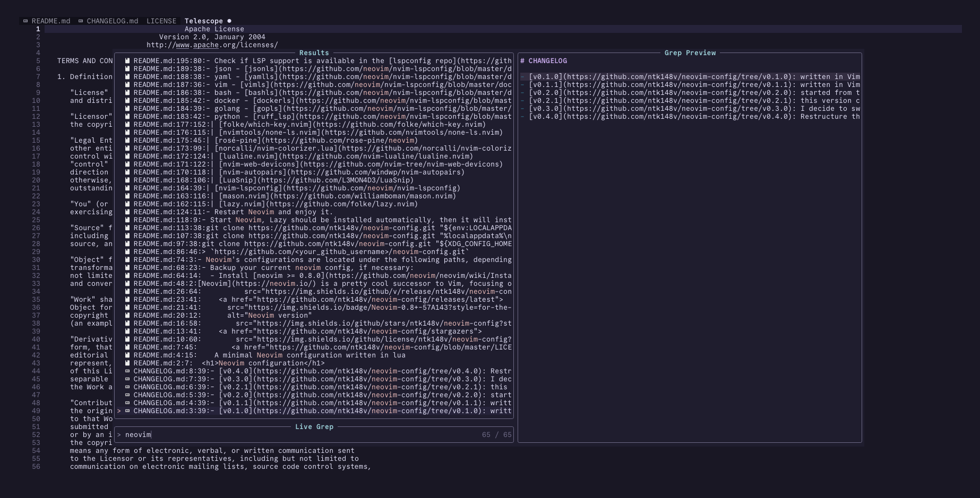Image resolution: width=980 pixels, height=498 pixels.
Task: Select the Telescope tab
Action: pyautogui.click(x=203, y=21)
